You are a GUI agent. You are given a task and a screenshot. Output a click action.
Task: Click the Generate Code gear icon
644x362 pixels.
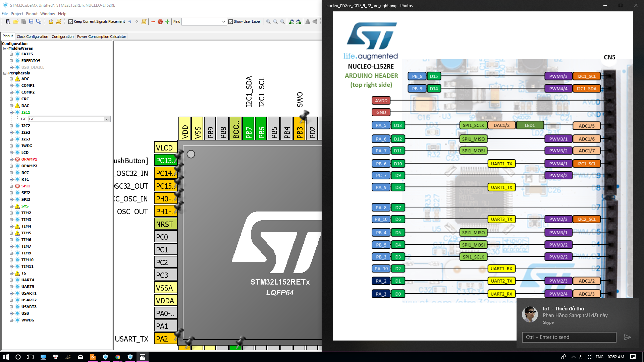[51, 21]
